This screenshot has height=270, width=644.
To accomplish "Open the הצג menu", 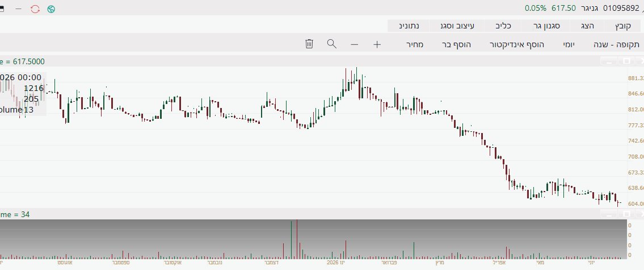I will 587,26.
